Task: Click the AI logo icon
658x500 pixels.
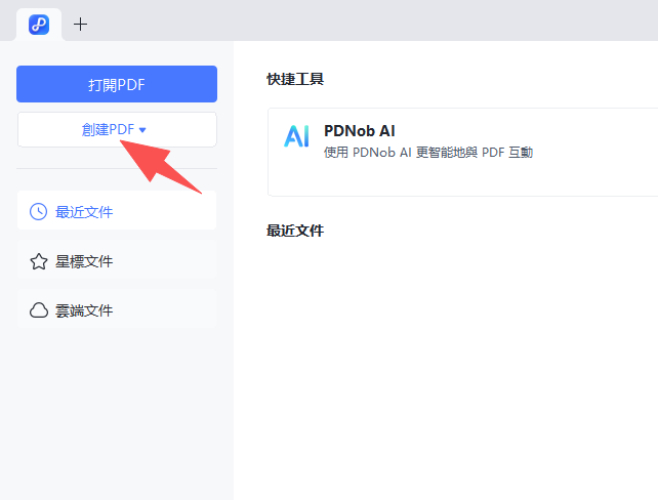Action: click(x=296, y=136)
